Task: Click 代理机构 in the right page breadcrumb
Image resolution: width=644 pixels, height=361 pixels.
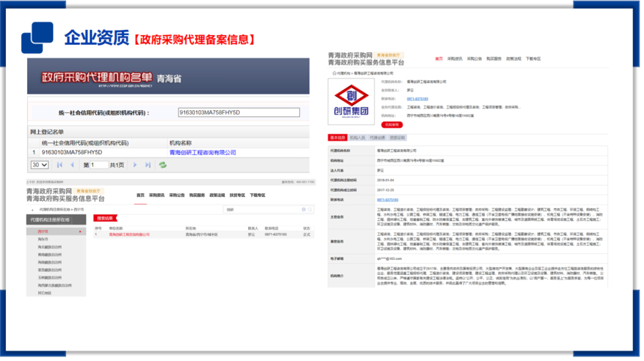Action: [x=344, y=73]
